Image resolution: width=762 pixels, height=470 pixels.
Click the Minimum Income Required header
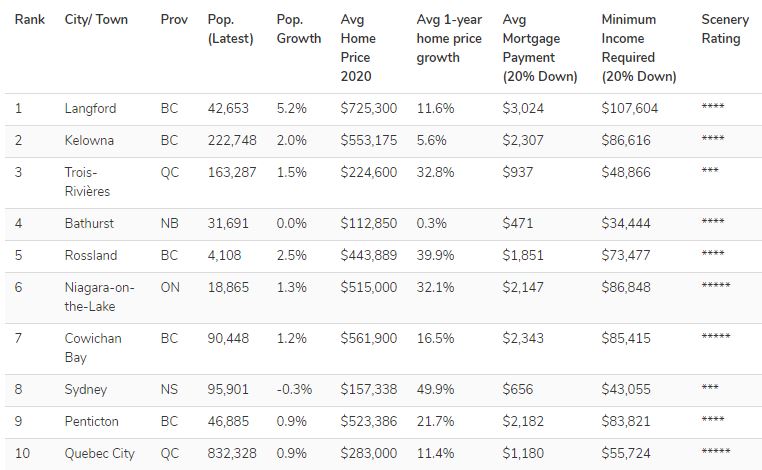tap(639, 48)
